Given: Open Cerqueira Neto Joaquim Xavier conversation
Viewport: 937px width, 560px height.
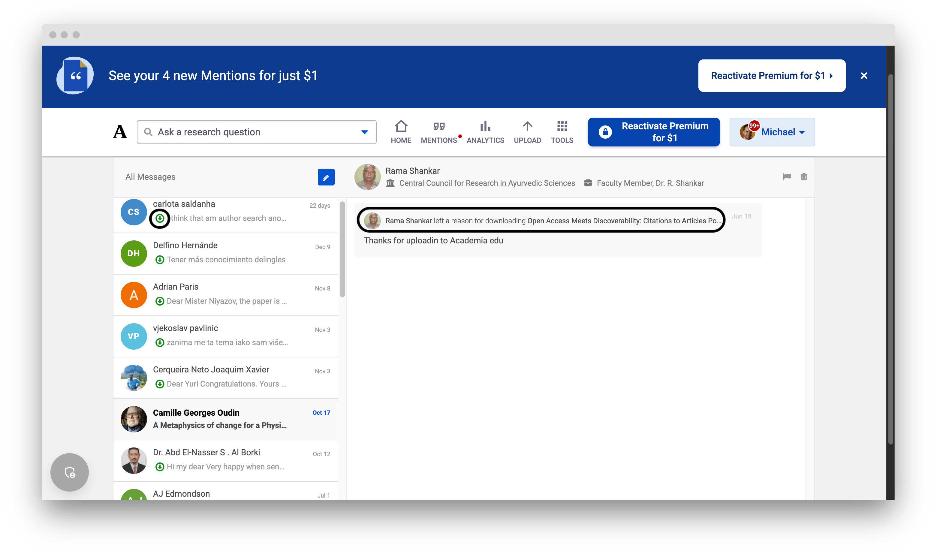Looking at the screenshot, I should pyautogui.click(x=225, y=378).
